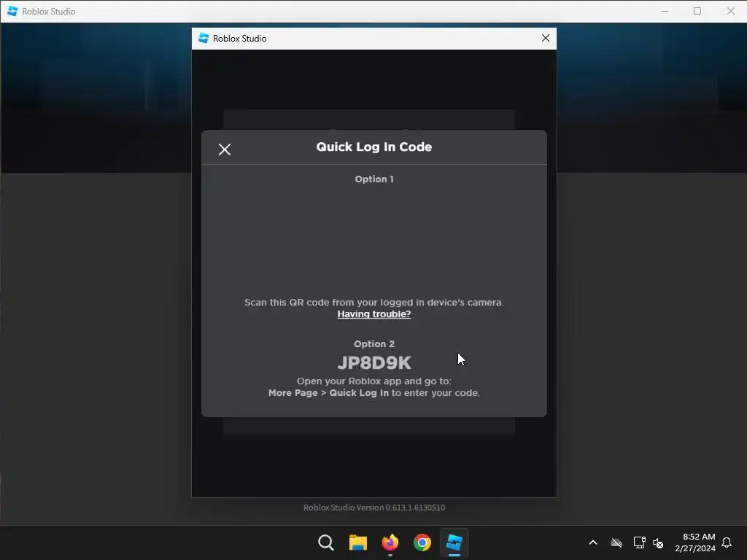The height and width of the screenshot is (560, 747).
Task: Launch Google Chrome from the taskbar
Action: click(422, 542)
